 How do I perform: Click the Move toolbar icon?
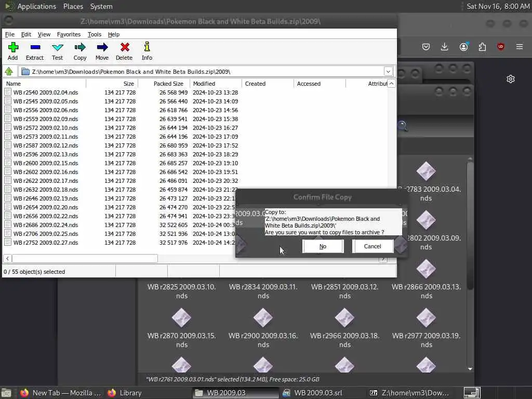(x=102, y=51)
